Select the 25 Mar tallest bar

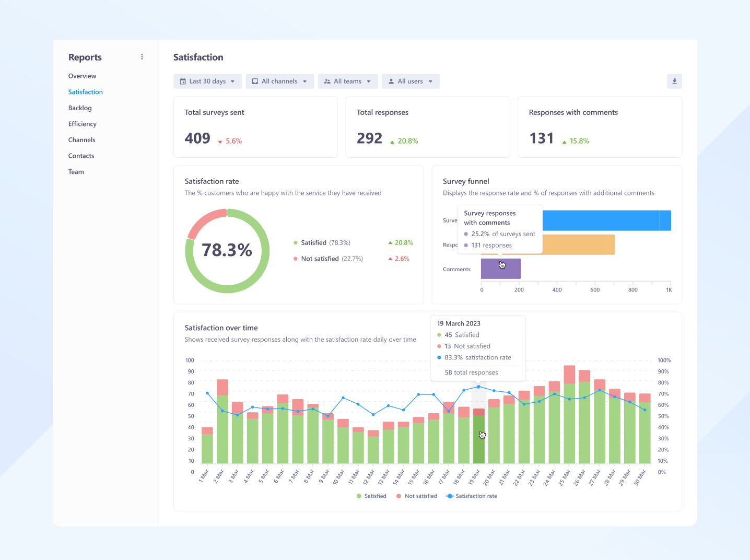tap(569, 415)
